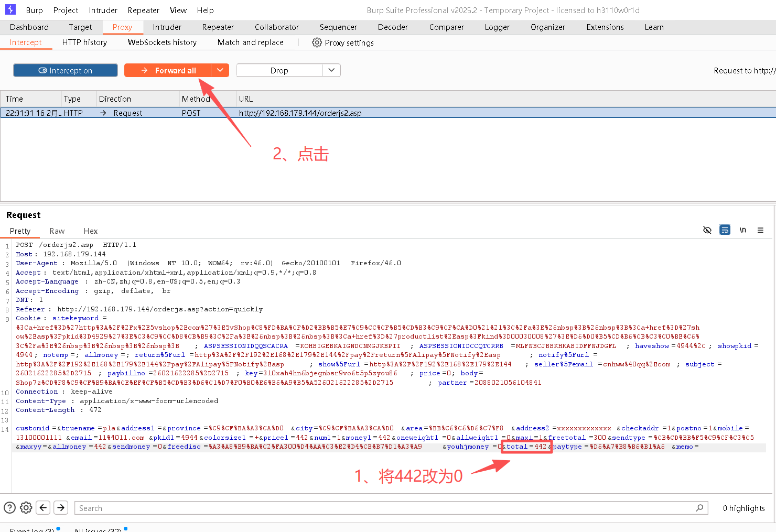This screenshot has width=776, height=532.
Task: Open request editor hamburger menu
Action: coord(760,230)
